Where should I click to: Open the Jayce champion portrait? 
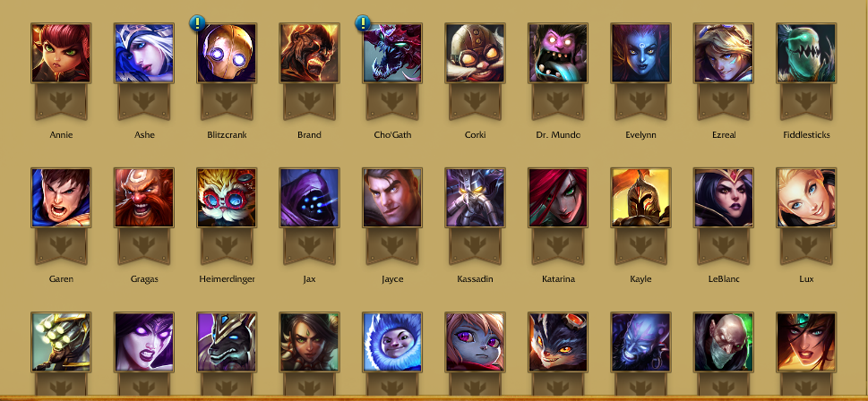point(392,198)
